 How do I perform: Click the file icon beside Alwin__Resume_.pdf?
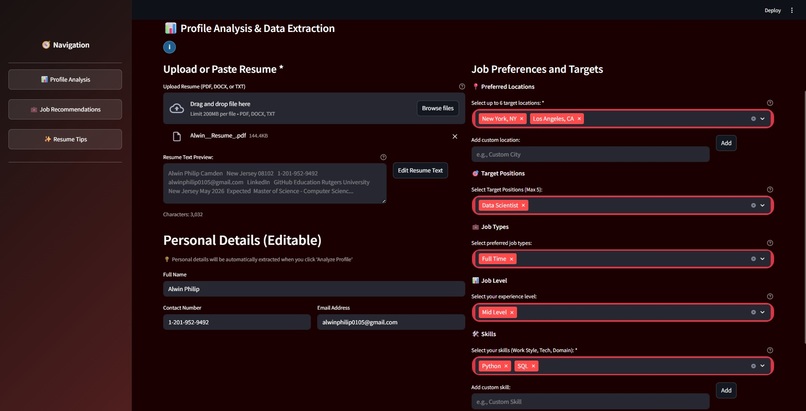tap(177, 136)
